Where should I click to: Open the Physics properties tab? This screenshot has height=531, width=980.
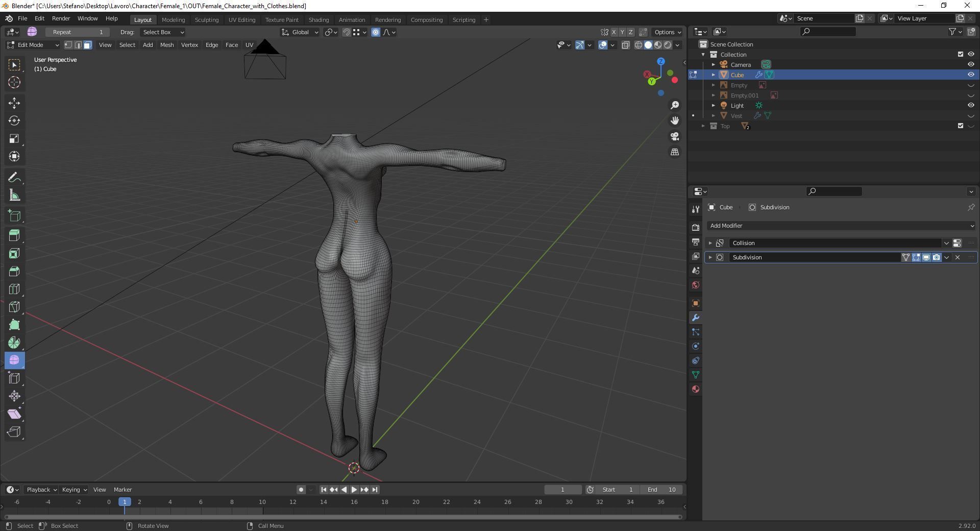pos(695,346)
